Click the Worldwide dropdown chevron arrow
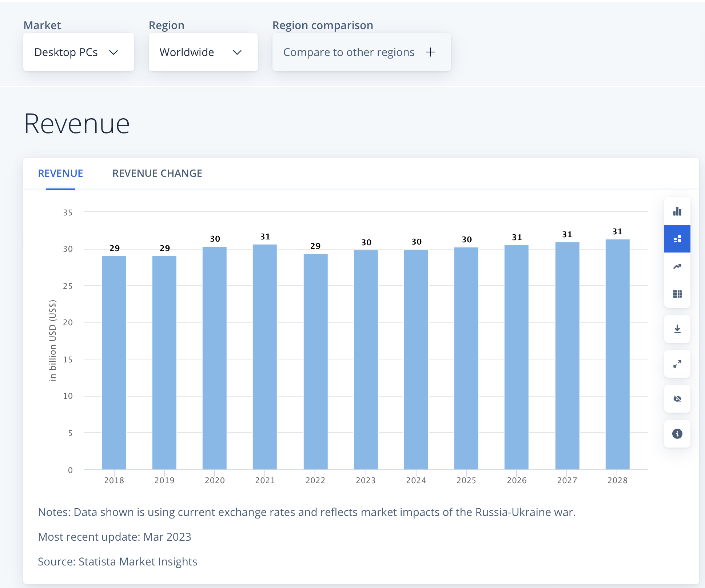 [x=237, y=52]
